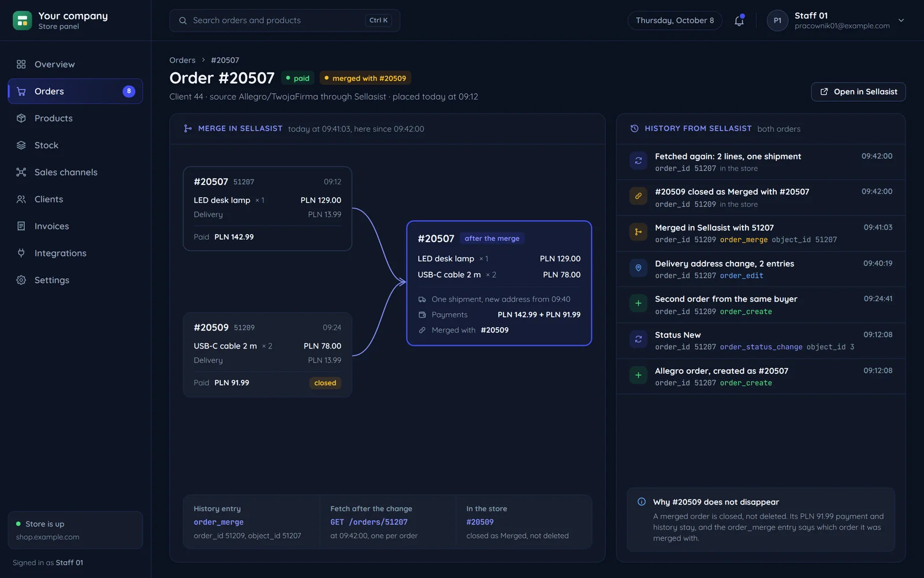The width and height of the screenshot is (924, 578).
Task: Click the Open in Sellasist button
Action: [x=858, y=92]
